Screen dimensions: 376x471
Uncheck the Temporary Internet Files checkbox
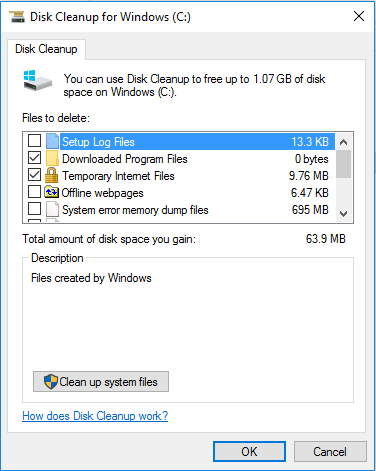[x=35, y=175]
